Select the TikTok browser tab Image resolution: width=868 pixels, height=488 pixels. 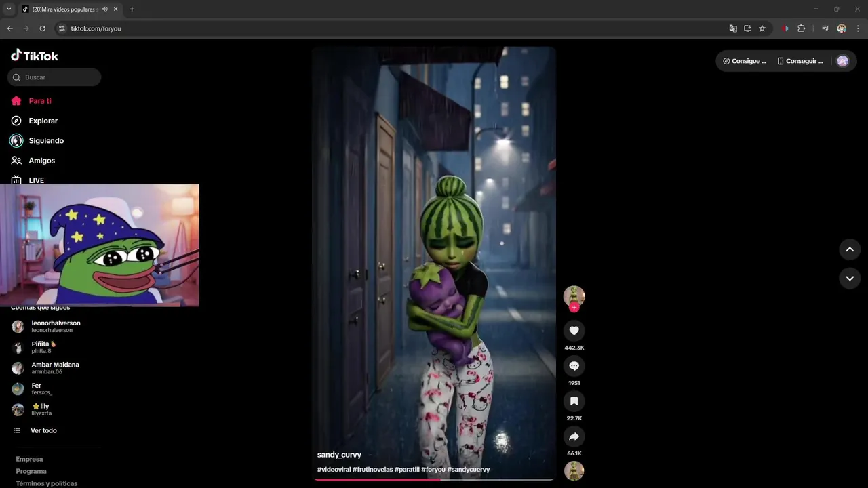pyautogui.click(x=70, y=9)
